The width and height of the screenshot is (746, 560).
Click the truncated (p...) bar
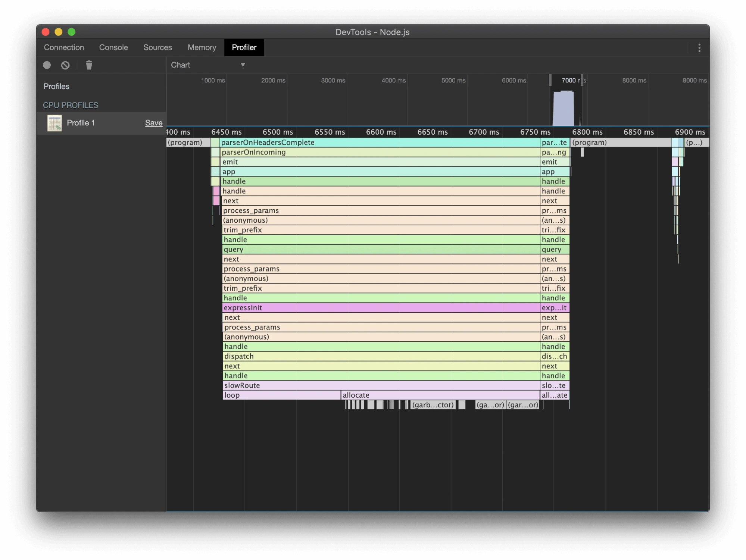(x=697, y=143)
